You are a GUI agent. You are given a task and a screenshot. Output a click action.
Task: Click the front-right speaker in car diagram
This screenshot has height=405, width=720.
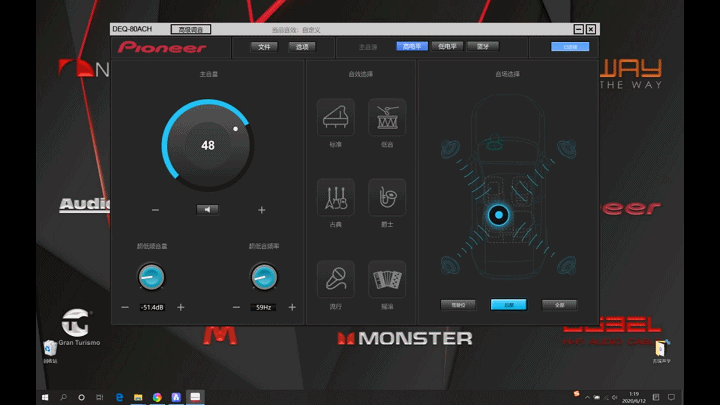tap(567, 149)
